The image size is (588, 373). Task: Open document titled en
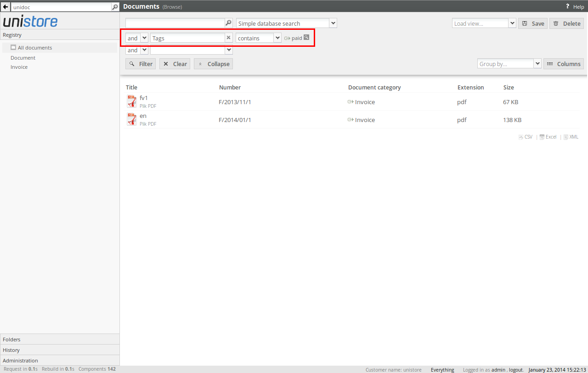click(x=143, y=116)
